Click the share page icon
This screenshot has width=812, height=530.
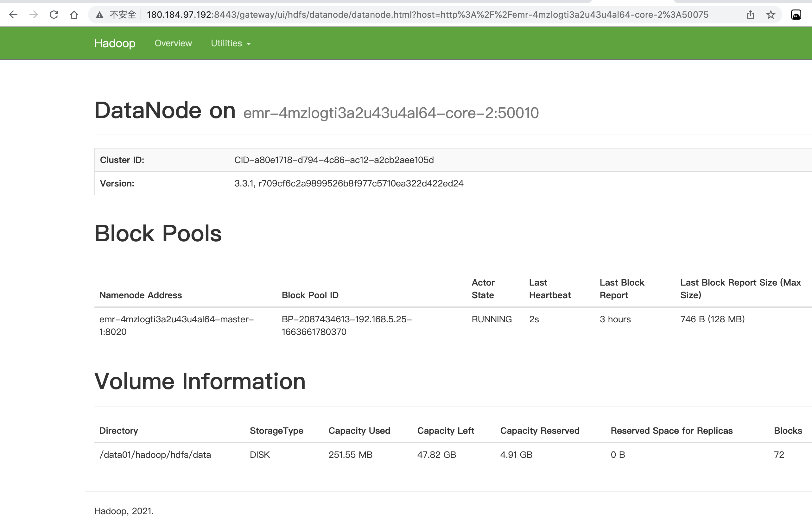point(750,15)
